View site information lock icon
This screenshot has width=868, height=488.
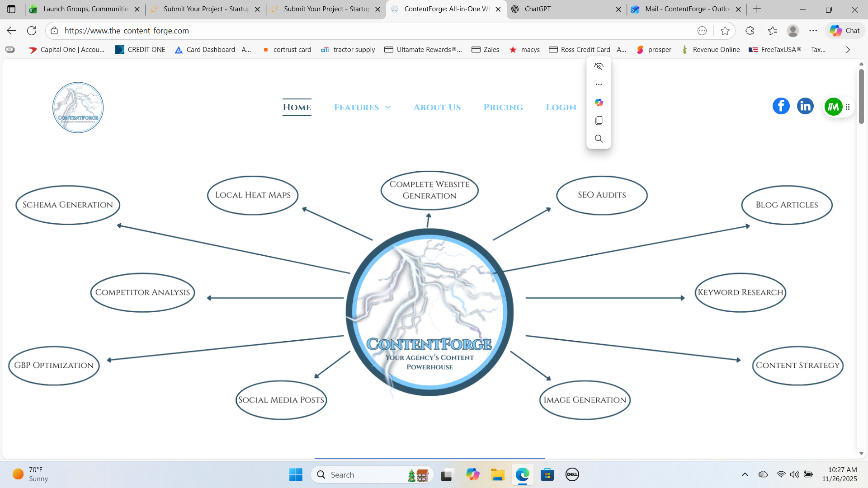point(54,31)
